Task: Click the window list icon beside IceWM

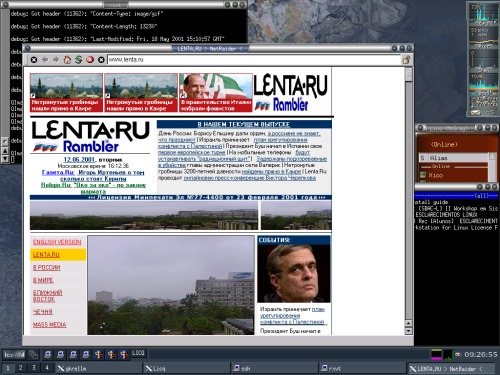Action: [33, 355]
